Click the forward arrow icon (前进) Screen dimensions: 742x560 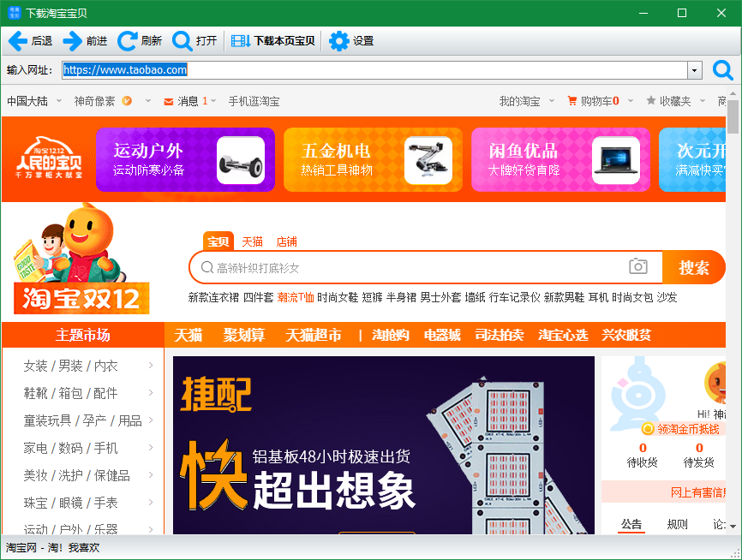(x=73, y=41)
